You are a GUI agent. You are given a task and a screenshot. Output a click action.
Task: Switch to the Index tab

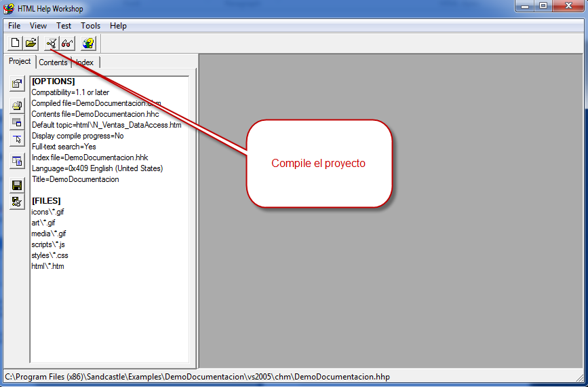(x=85, y=62)
